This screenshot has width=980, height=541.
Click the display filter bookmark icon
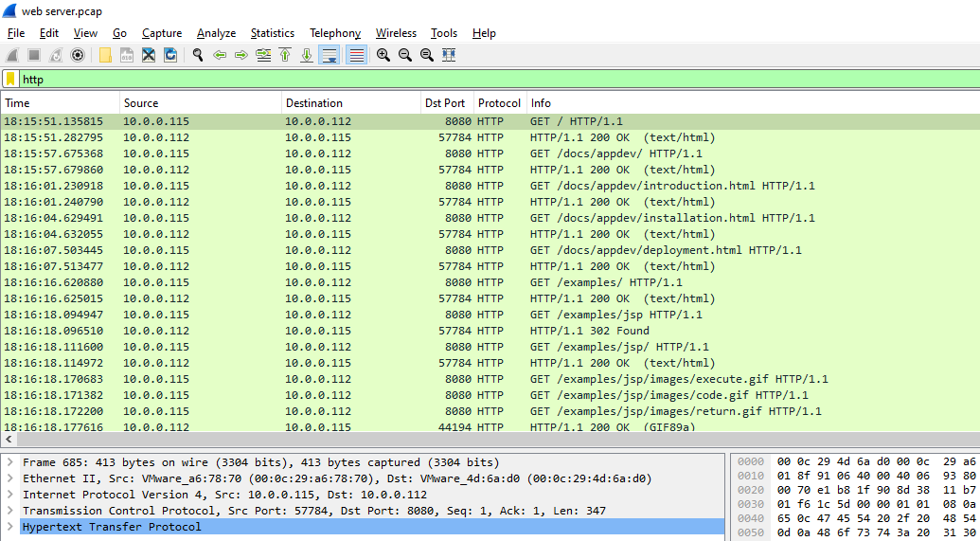10,80
